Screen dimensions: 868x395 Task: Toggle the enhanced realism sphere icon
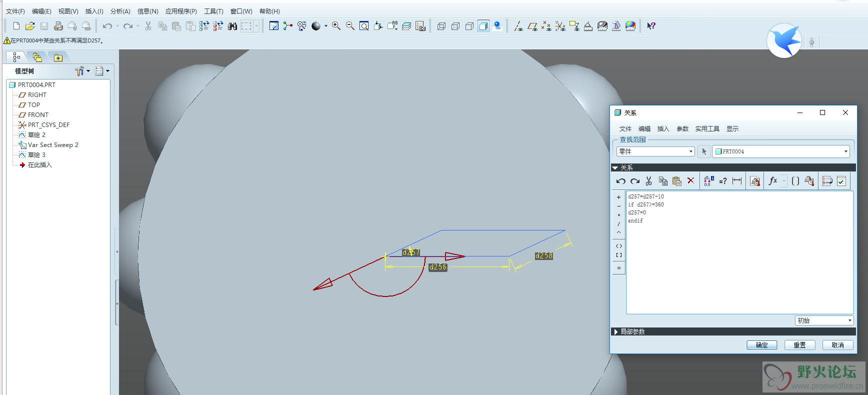(497, 26)
